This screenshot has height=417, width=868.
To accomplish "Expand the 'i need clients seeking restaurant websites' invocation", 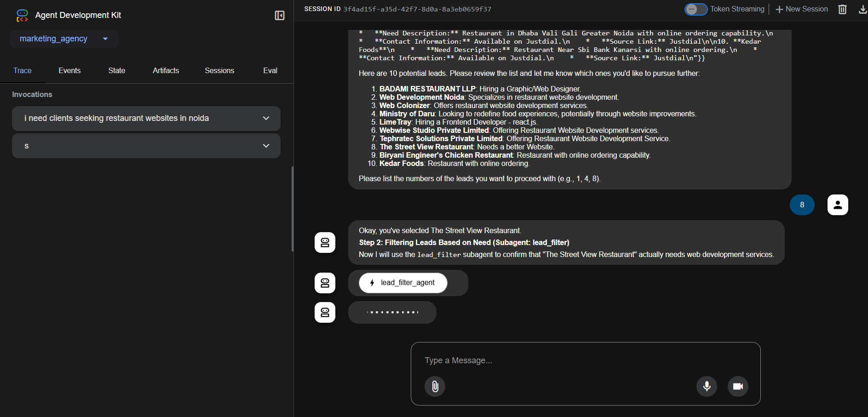I will click(146, 118).
